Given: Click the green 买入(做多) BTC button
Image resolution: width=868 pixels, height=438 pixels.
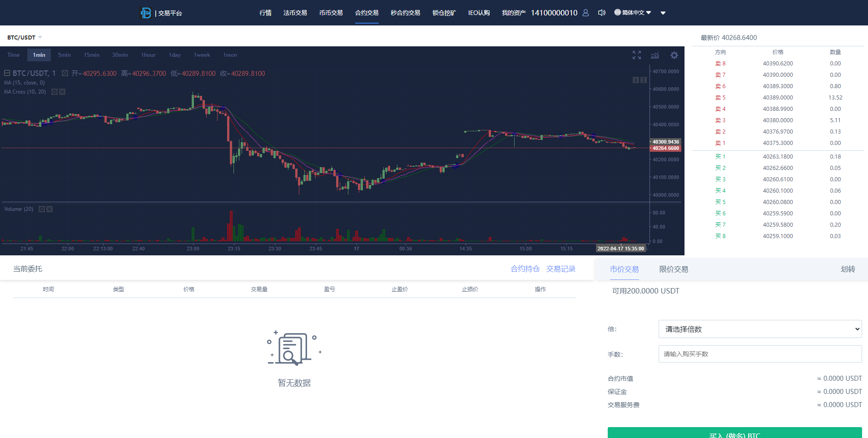Looking at the screenshot, I should (735, 434).
